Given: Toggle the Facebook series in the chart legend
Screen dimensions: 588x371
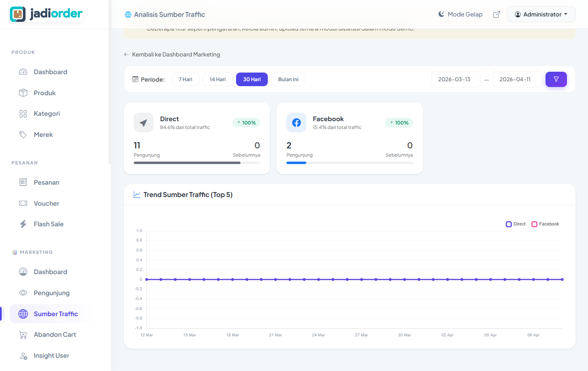Looking at the screenshot, I should [x=545, y=224].
